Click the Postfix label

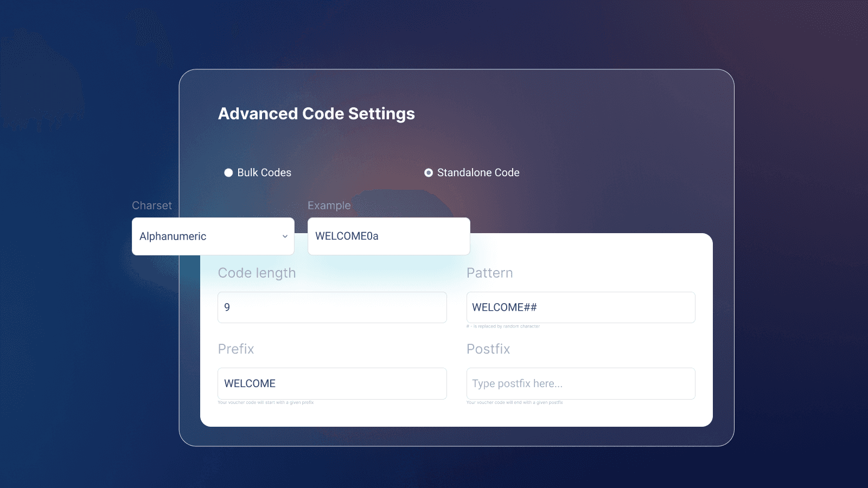(x=488, y=349)
